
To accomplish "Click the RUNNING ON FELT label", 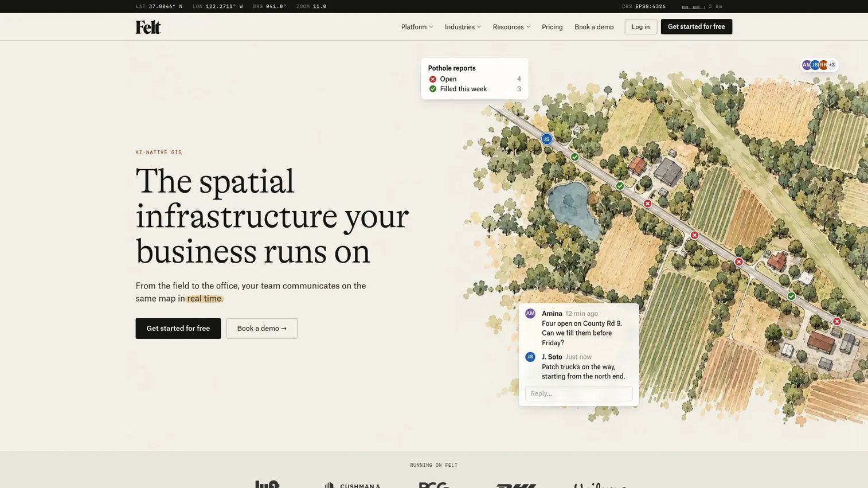I will (x=434, y=465).
